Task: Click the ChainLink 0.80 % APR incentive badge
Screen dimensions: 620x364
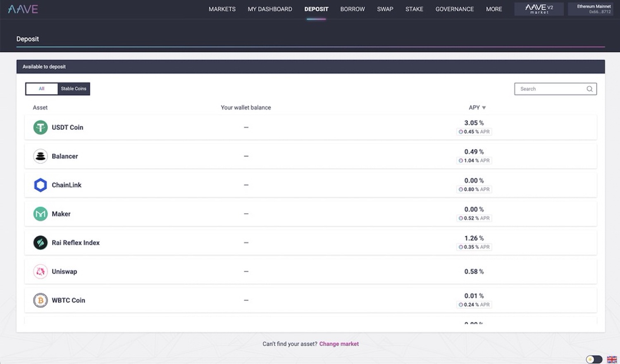Action: (474, 189)
